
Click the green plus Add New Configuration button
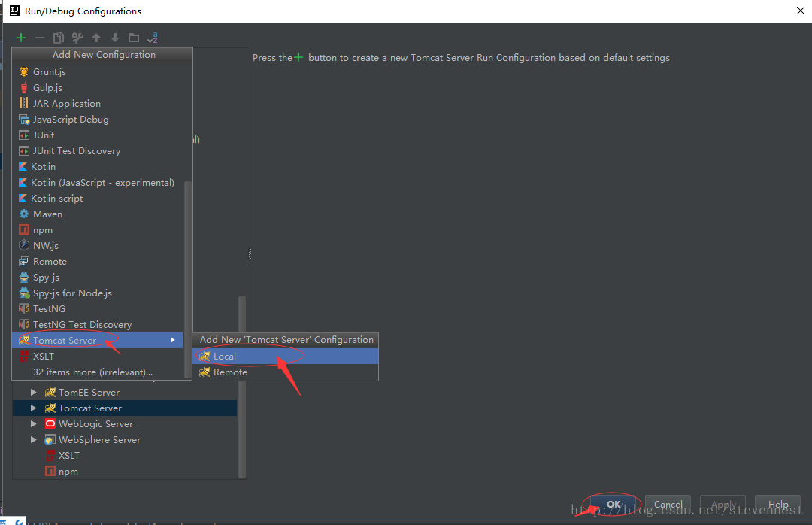click(x=21, y=38)
